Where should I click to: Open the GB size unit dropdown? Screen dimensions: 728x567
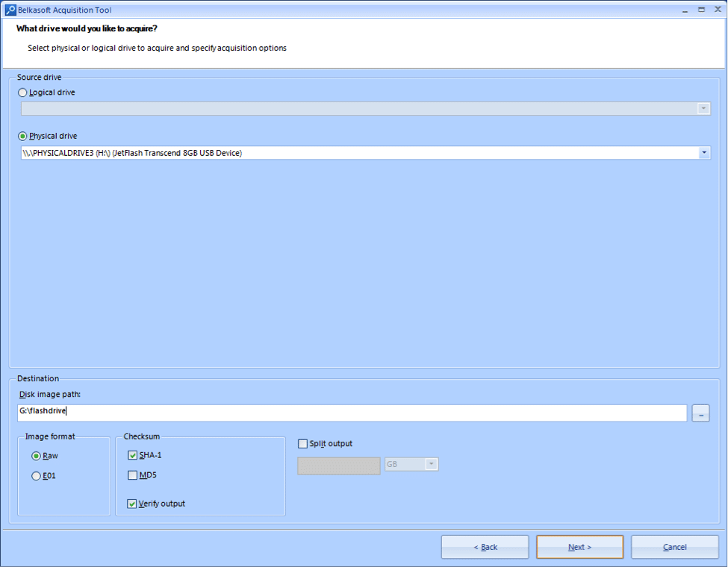[x=432, y=464]
